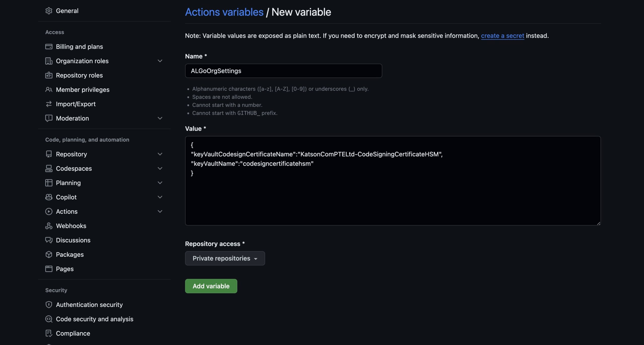Click the Discussions speech bubble icon
This screenshot has width=644, height=345.
click(x=49, y=240)
